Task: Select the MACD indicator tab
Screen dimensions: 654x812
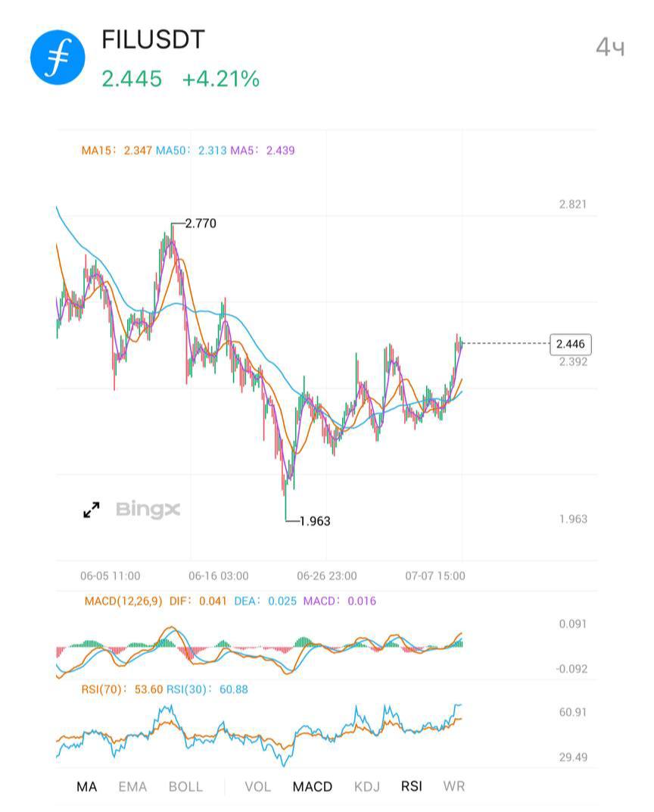Action: tap(312, 786)
